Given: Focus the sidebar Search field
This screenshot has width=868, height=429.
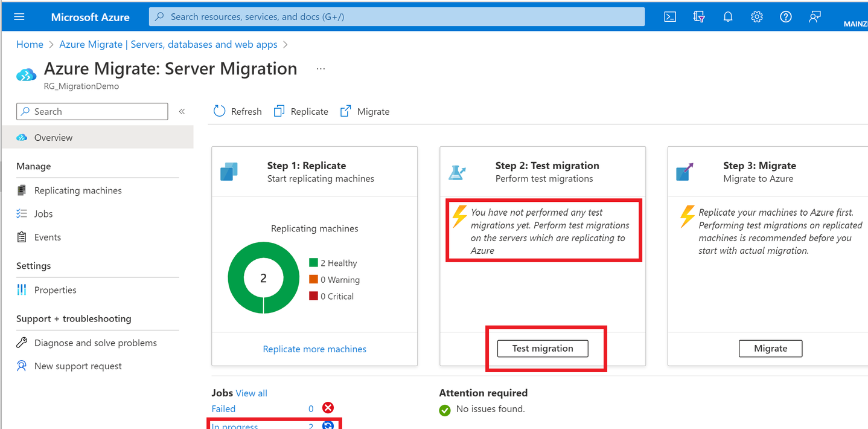Looking at the screenshot, I should (92, 111).
